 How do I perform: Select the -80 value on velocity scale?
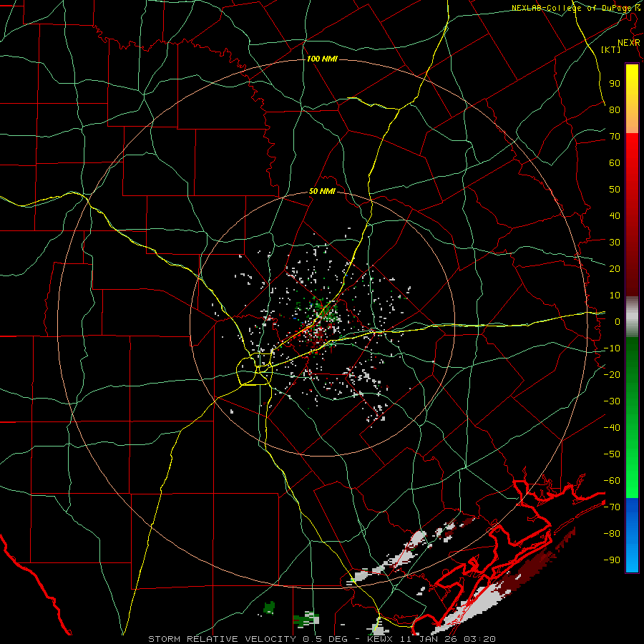tap(612, 534)
